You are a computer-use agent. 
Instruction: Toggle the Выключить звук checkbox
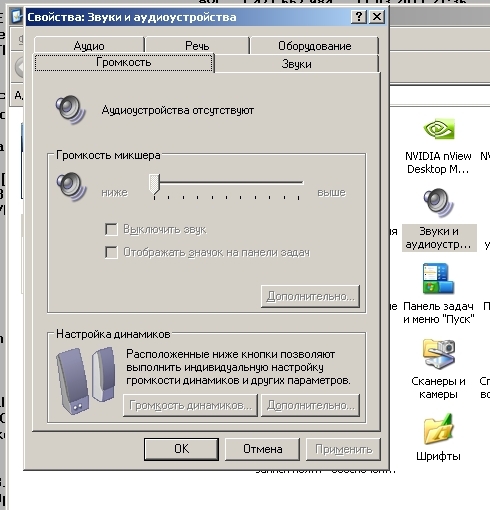111,230
